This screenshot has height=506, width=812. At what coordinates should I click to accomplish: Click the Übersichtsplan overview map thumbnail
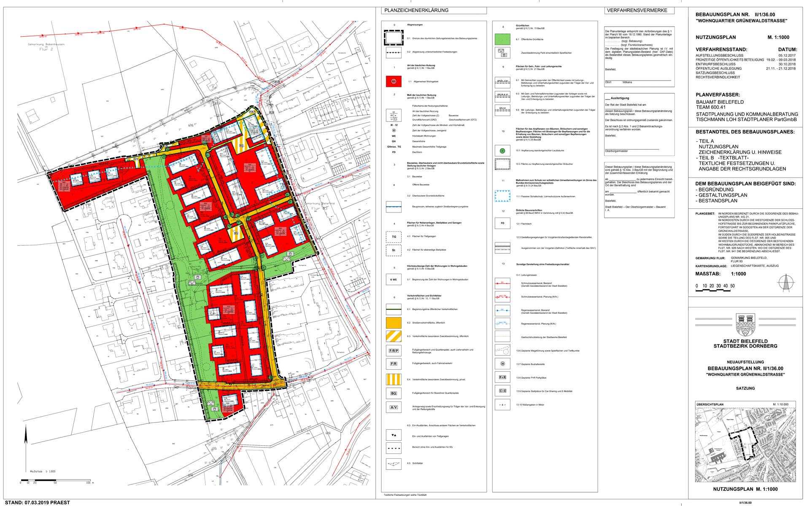pos(745,444)
